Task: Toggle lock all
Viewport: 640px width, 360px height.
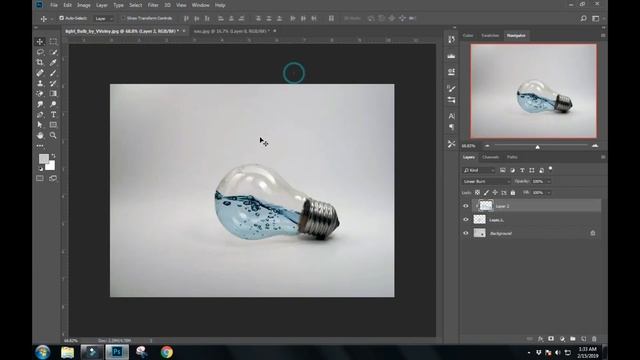Action: click(513, 193)
